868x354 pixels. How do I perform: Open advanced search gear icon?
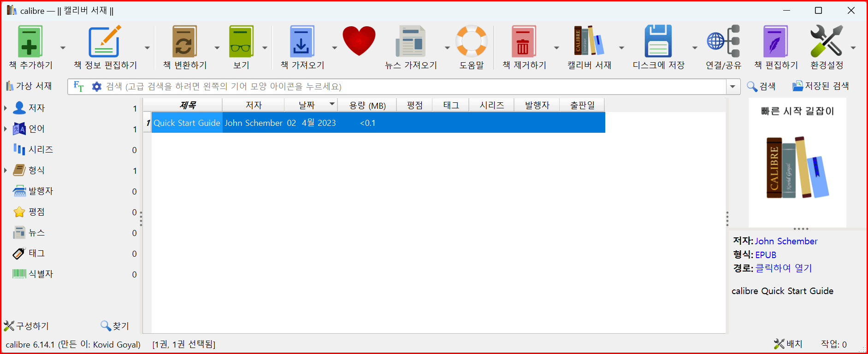[96, 86]
